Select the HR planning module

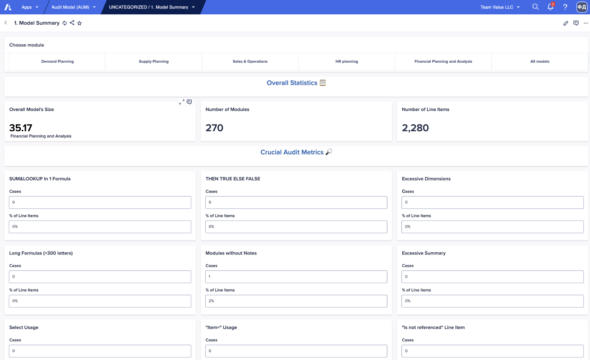coord(347,61)
